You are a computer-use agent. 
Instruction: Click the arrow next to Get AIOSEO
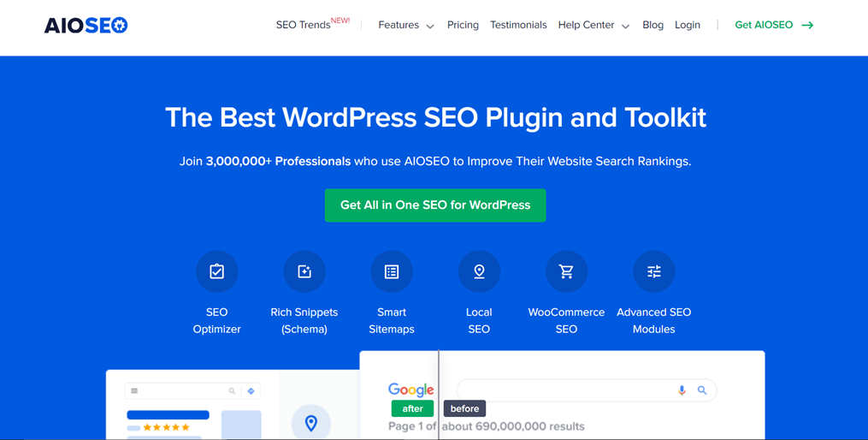(x=807, y=26)
